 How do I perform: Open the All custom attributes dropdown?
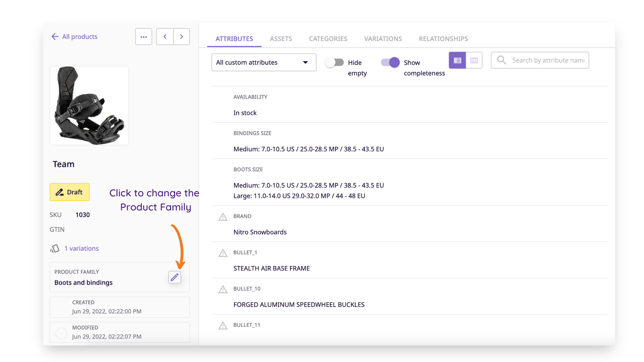pos(264,62)
